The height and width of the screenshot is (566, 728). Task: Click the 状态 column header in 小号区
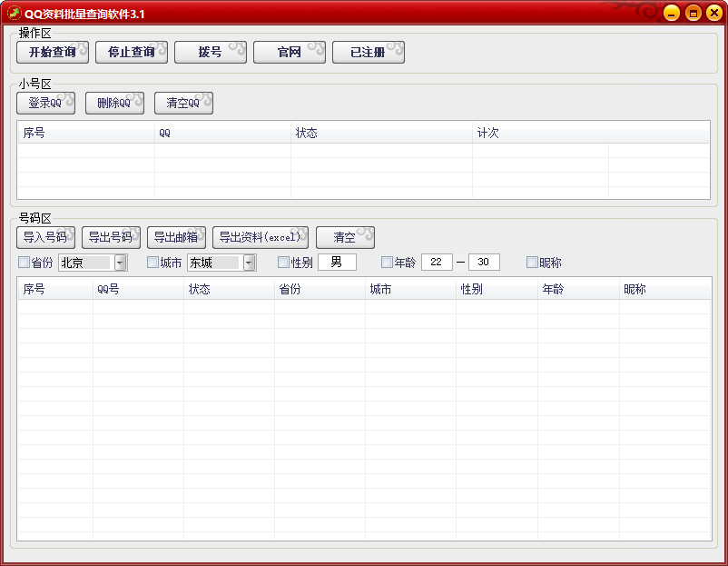tap(381, 133)
